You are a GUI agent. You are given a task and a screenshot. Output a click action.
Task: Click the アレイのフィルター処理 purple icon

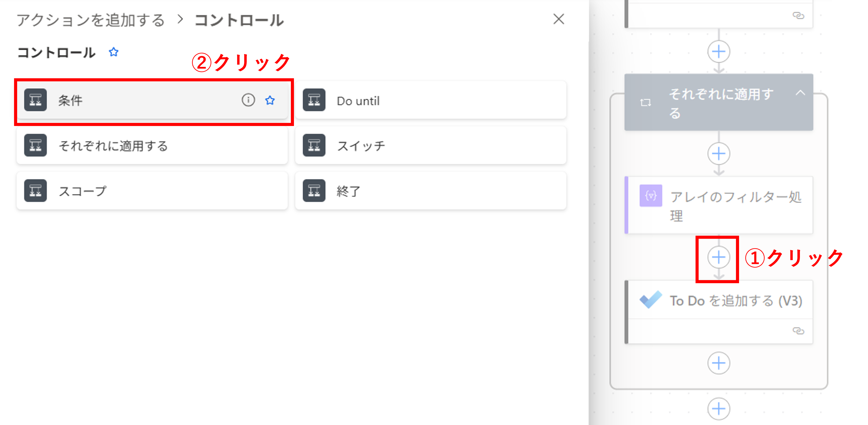coord(651,196)
